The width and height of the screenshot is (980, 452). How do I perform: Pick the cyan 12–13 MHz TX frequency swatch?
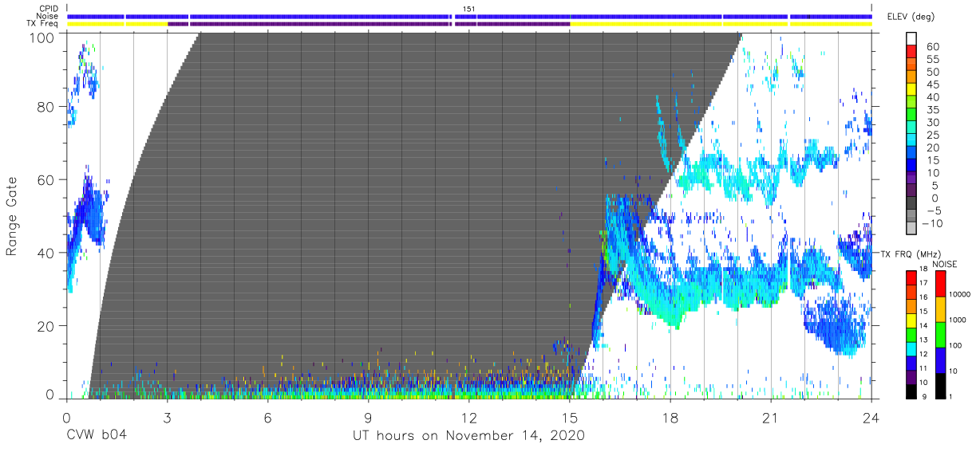point(912,348)
